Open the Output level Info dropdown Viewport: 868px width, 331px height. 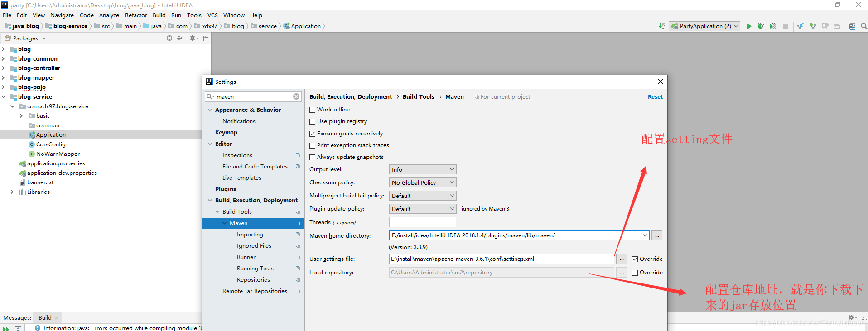(x=423, y=169)
